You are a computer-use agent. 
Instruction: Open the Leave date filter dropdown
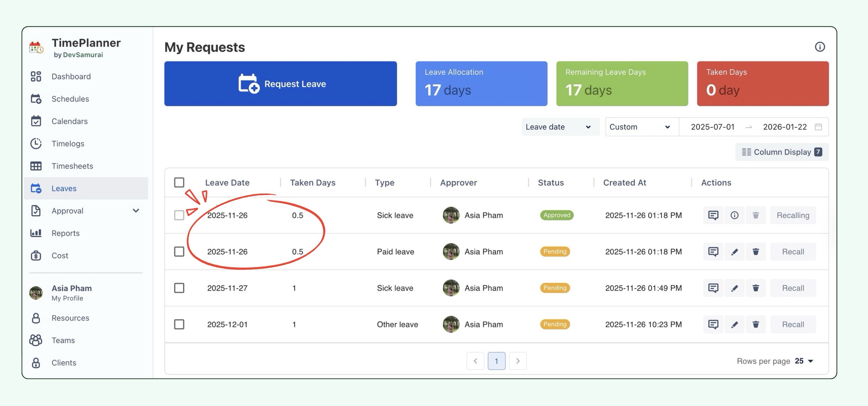pyautogui.click(x=560, y=127)
